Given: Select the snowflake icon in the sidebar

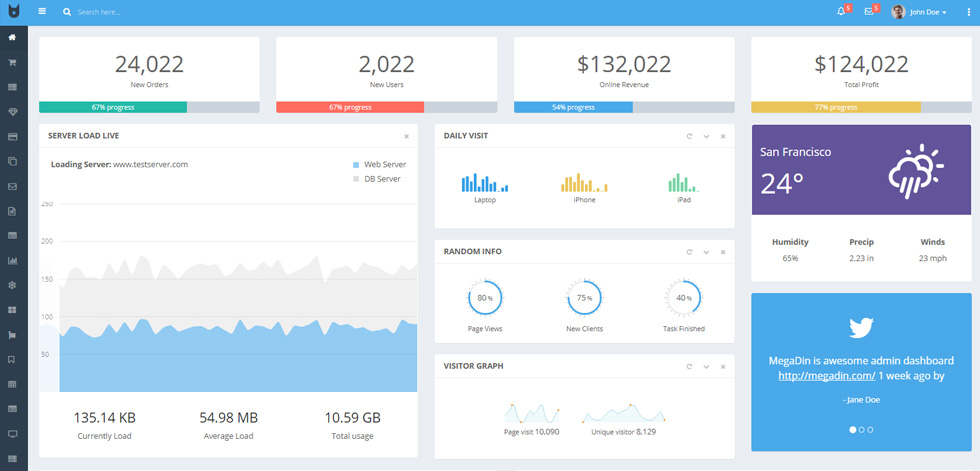Looking at the screenshot, I should click(12, 285).
